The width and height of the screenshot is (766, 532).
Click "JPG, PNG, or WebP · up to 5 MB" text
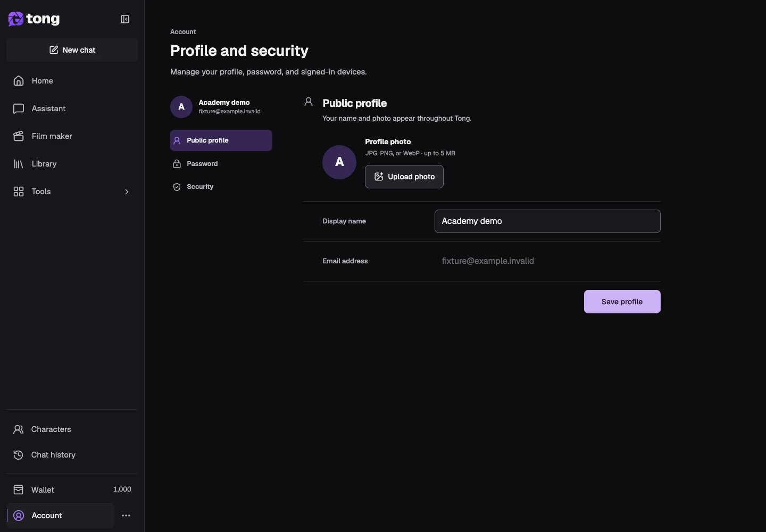410,153
